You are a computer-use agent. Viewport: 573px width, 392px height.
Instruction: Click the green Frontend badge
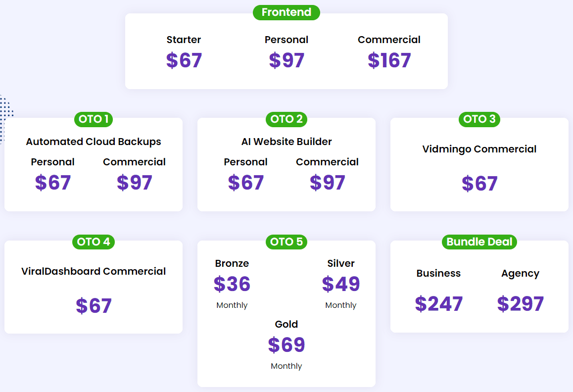pyautogui.click(x=286, y=12)
